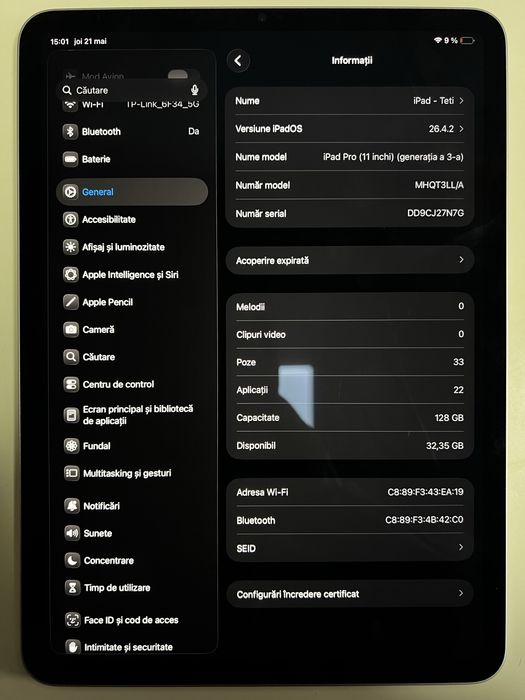Open the Bluetooth settings icon in sidebar

click(x=70, y=131)
